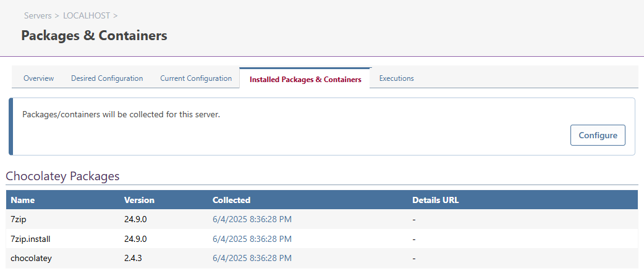644x274 pixels.
Task: Click the Collected column header
Action: click(231, 200)
